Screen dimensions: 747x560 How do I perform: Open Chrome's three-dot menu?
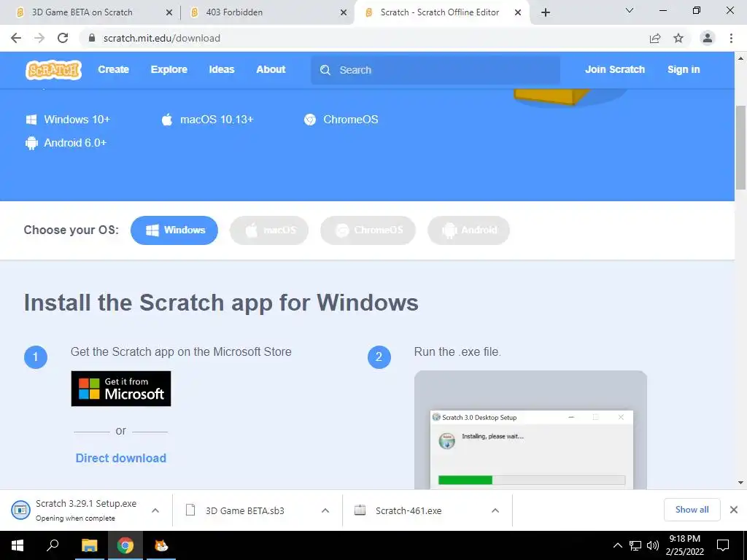click(731, 38)
